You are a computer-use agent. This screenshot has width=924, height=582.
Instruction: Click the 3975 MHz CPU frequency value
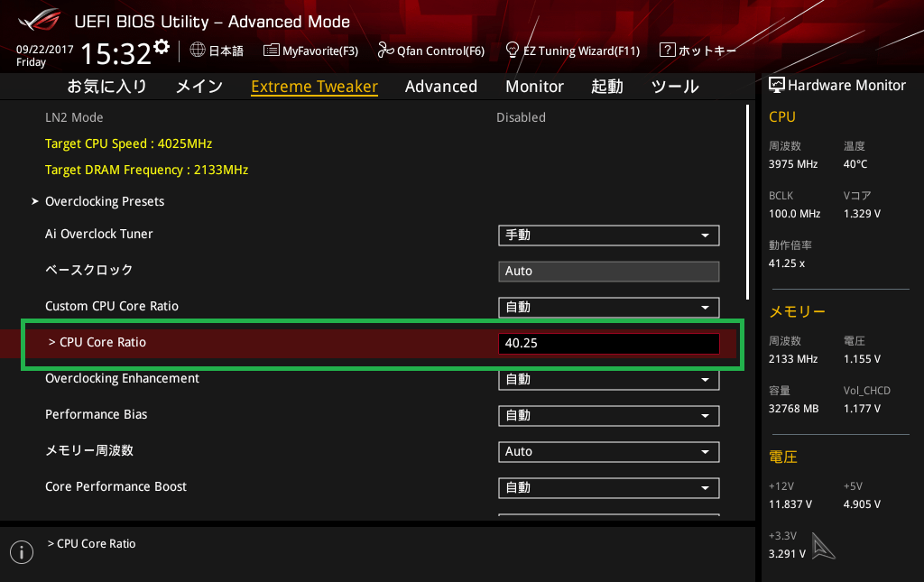tap(792, 164)
